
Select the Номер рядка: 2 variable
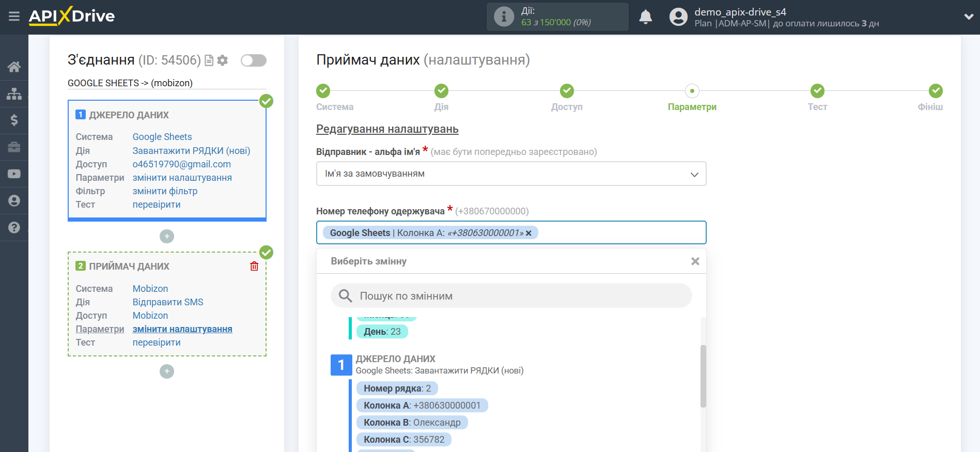coord(397,388)
